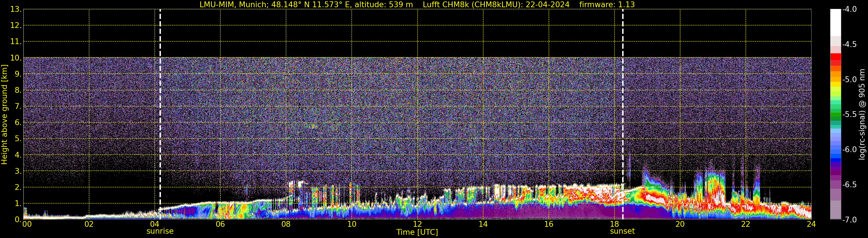Click the '-6.0' colorbar tick label

(x=849, y=150)
